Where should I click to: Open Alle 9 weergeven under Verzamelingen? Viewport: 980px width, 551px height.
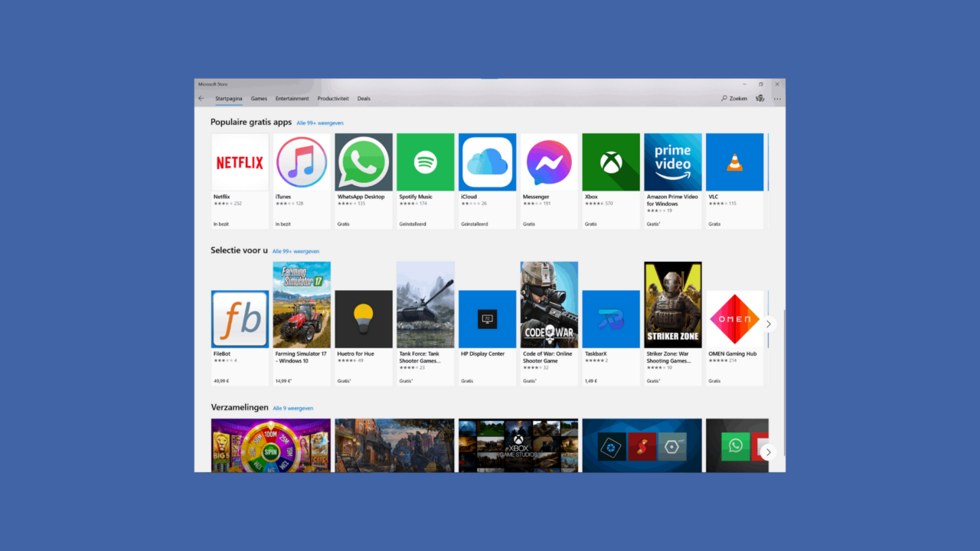(x=292, y=408)
